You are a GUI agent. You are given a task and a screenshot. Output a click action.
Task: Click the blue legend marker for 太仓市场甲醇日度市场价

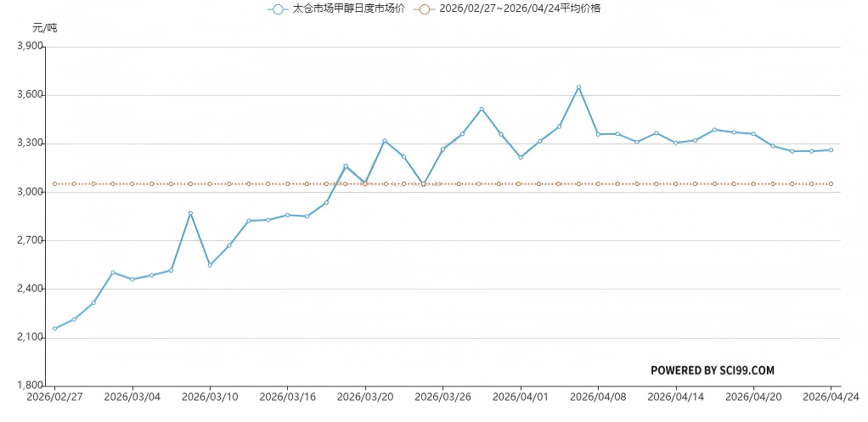tap(277, 8)
